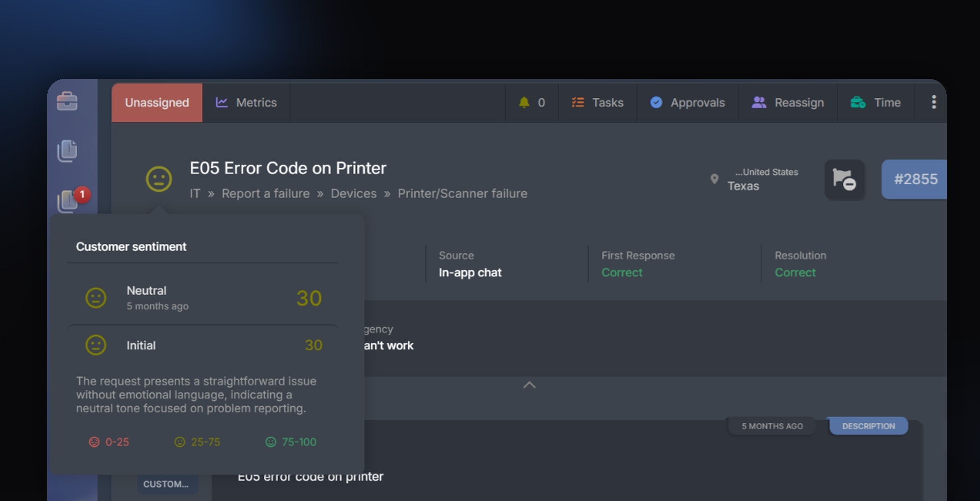
Task: Open the three-dot more options menu
Action: pos(934,102)
